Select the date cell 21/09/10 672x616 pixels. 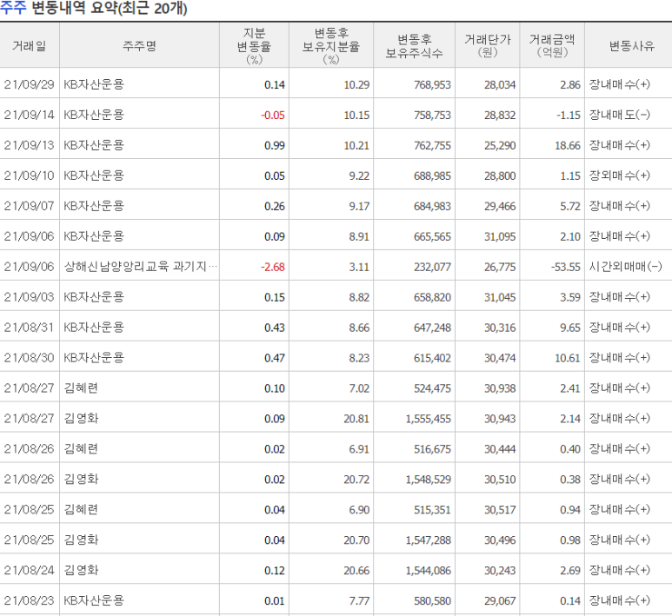[30, 176]
